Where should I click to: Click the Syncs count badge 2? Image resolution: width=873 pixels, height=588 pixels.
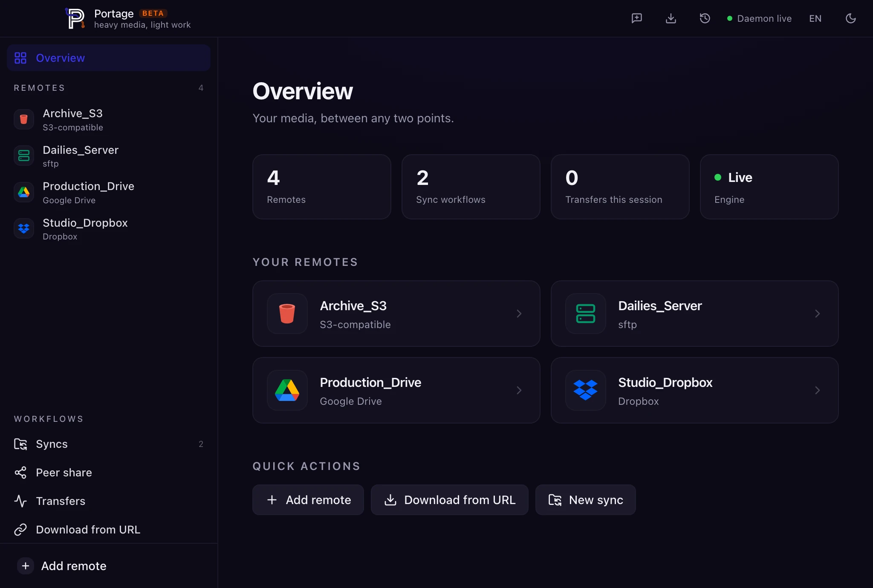pyautogui.click(x=201, y=444)
